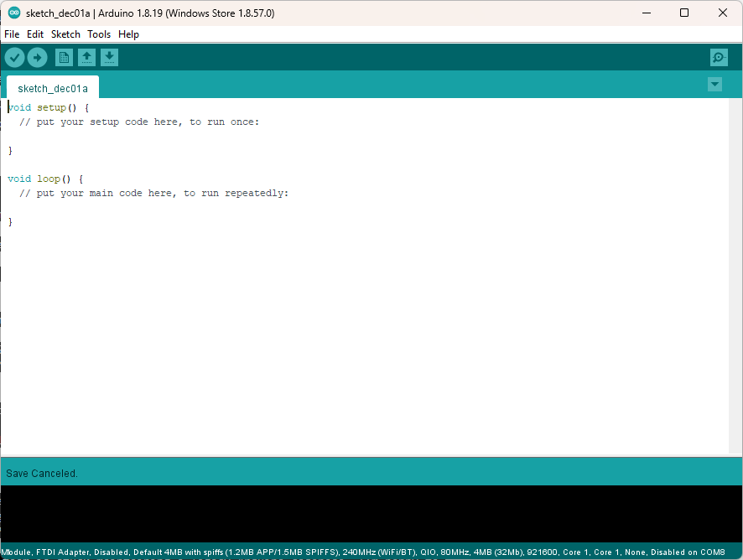743x560 pixels.
Task: Select the sketch_dec01a tab
Action: [52, 88]
